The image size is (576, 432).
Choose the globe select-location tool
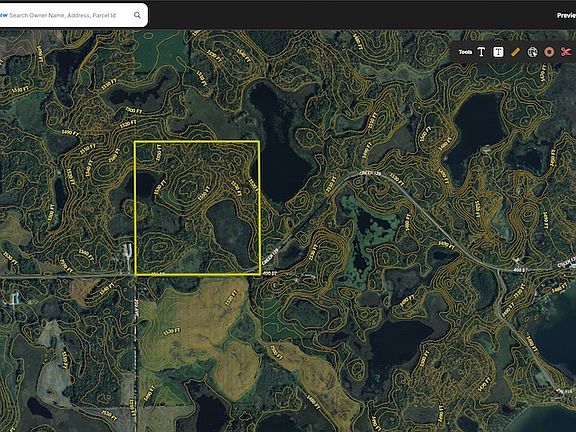(x=532, y=52)
